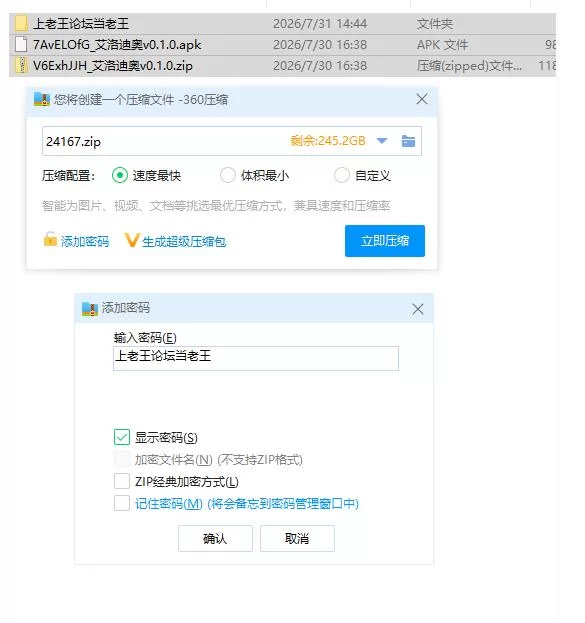
Task: Click the 360压缩 logo in the create-archive title bar
Action: click(x=42, y=99)
